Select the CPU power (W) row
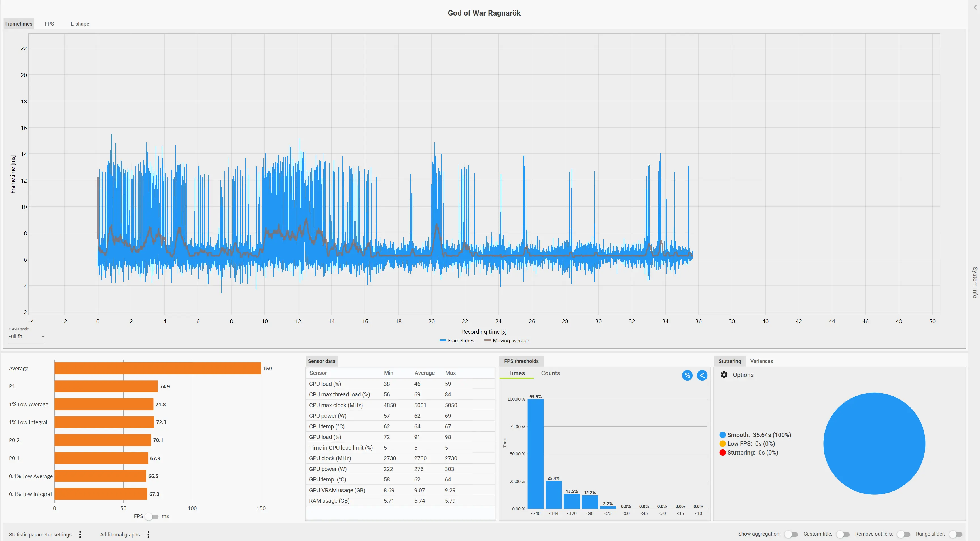 pyautogui.click(x=401, y=416)
